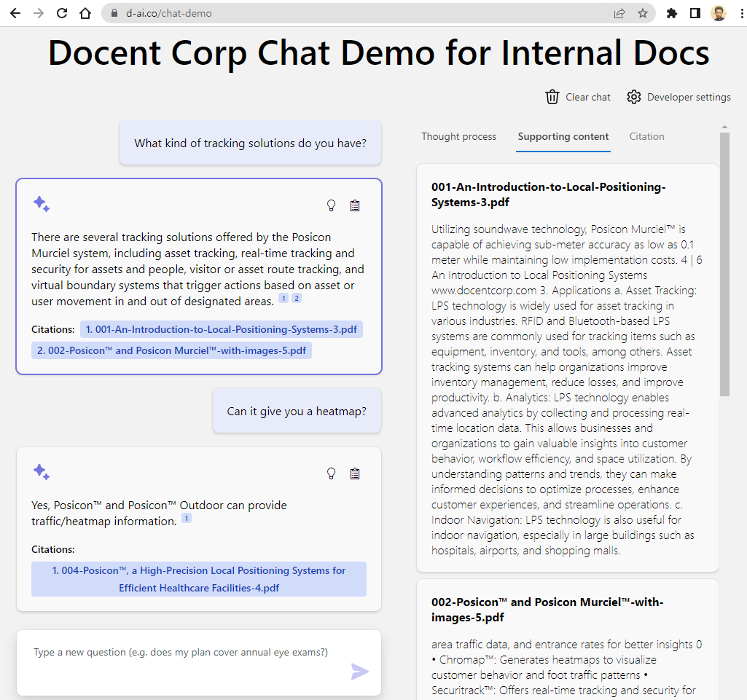Open the browser three-dot menu
The width and height of the screenshot is (747, 700).
(x=742, y=13)
